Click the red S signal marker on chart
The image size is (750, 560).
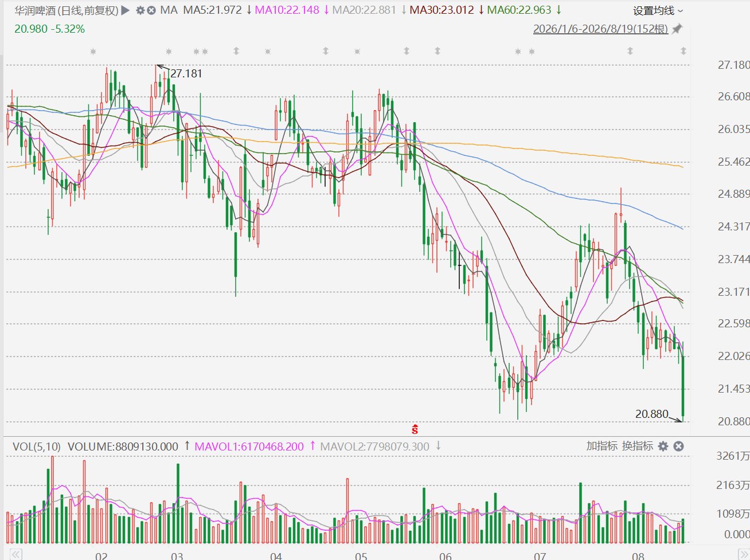[x=415, y=429]
